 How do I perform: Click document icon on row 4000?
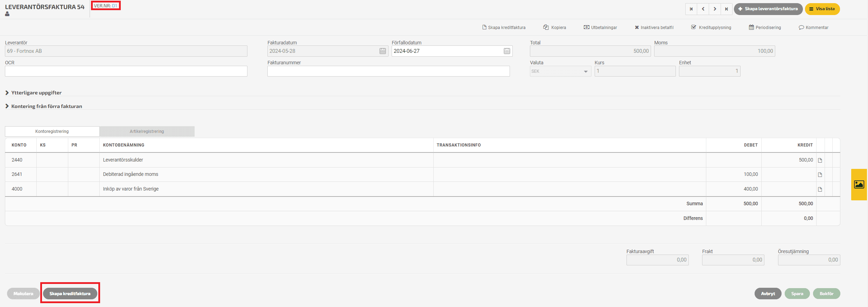[x=820, y=189]
